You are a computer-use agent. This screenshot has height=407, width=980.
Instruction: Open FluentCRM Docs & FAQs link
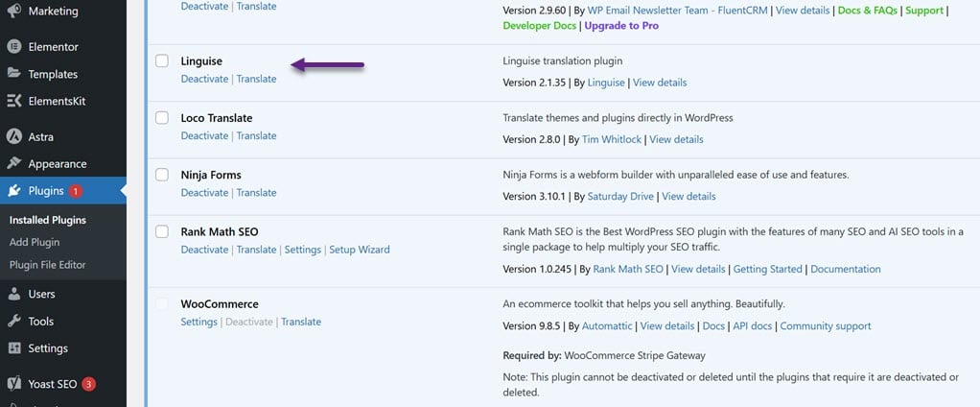coord(868,11)
